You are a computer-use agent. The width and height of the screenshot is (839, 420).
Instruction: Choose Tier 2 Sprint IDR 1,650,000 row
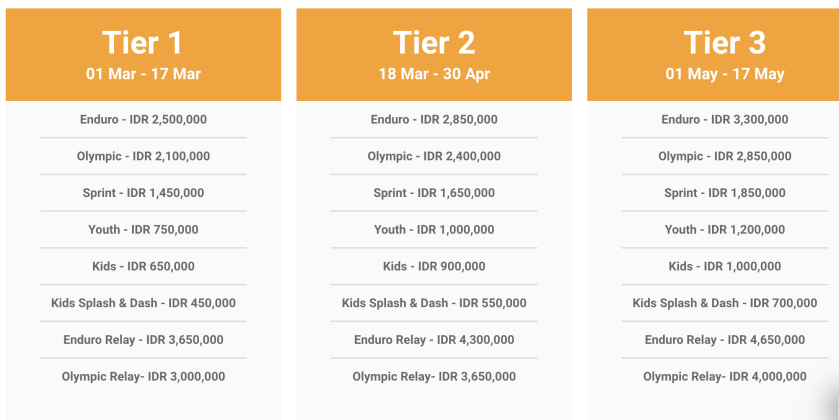(434, 193)
